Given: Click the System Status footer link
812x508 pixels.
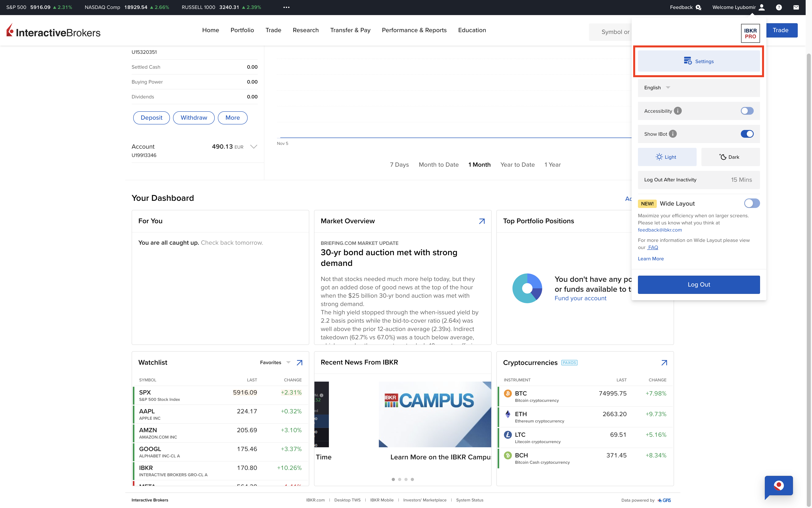Looking at the screenshot, I should 469,500.
